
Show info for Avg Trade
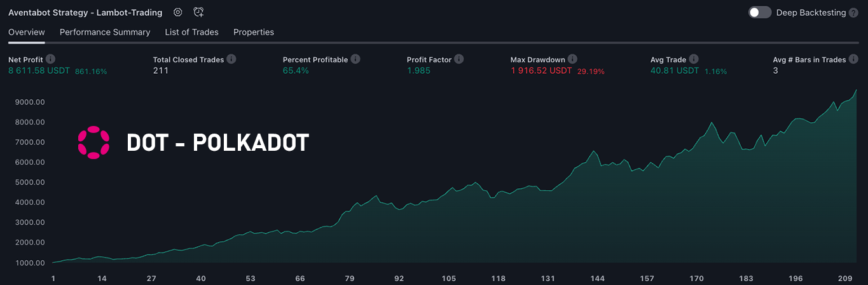(694, 59)
